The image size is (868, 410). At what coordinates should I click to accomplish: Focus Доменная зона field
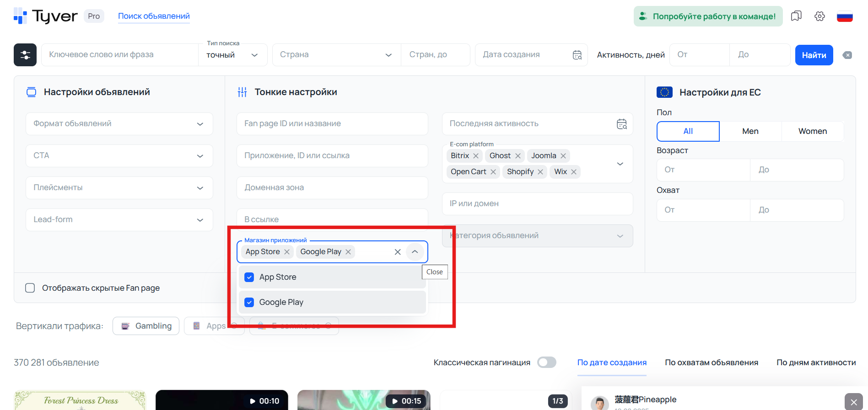332,188
